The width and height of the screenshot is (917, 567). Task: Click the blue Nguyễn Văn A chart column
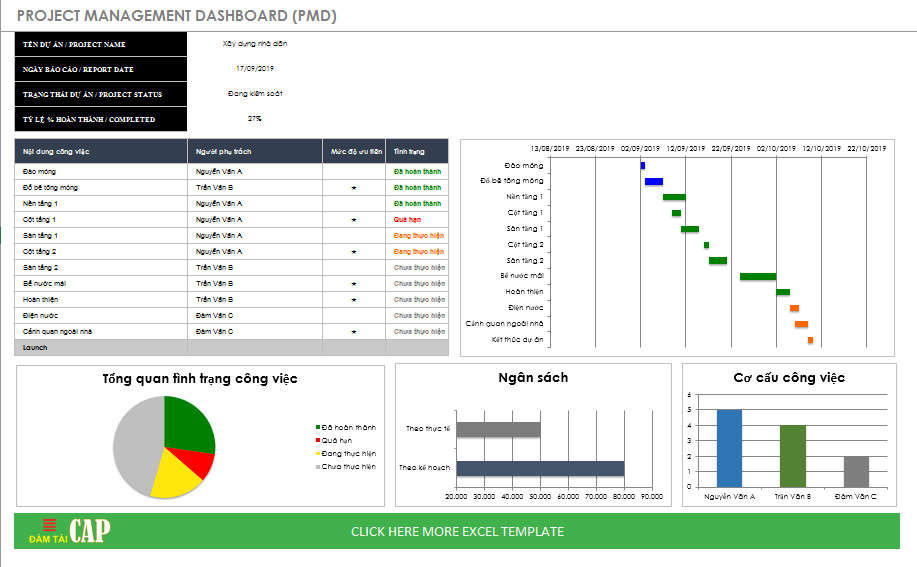(x=729, y=447)
